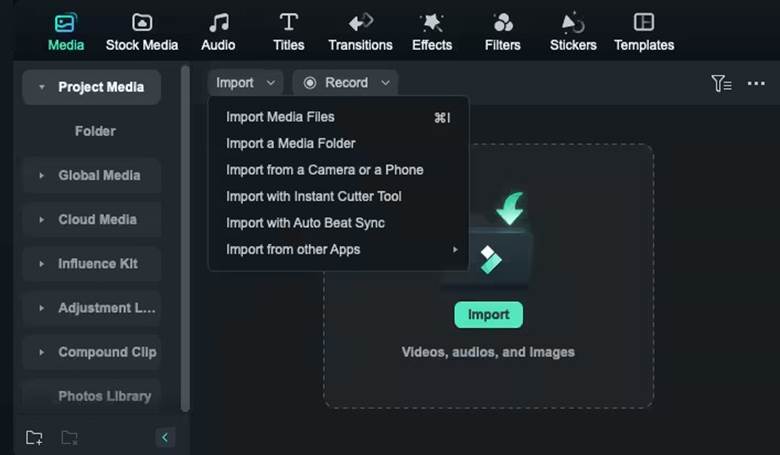Open the three-dots more options menu
The height and width of the screenshot is (455, 780).
[756, 84]
